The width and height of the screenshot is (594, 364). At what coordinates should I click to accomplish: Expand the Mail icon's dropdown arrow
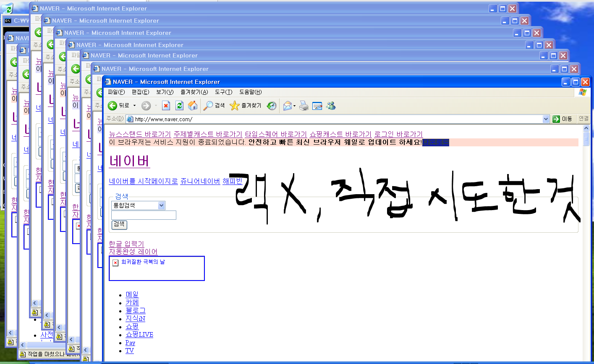point(295,106)
